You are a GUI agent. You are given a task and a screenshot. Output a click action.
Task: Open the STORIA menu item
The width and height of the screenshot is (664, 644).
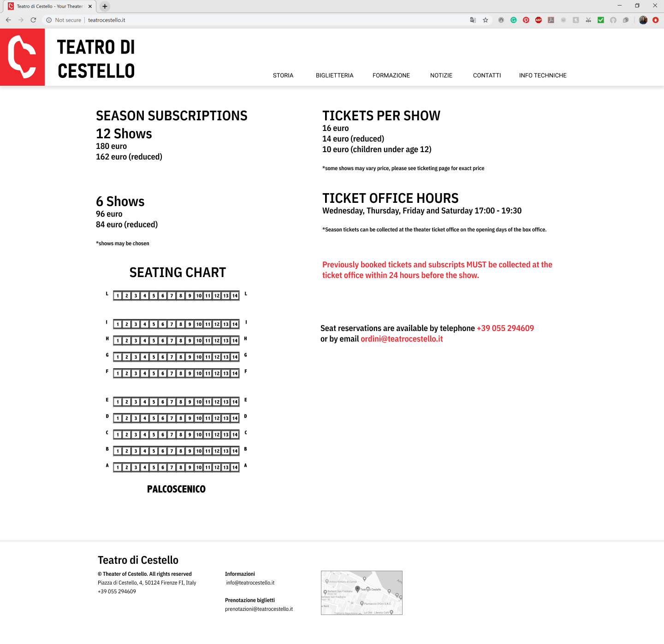click(283, 75)
